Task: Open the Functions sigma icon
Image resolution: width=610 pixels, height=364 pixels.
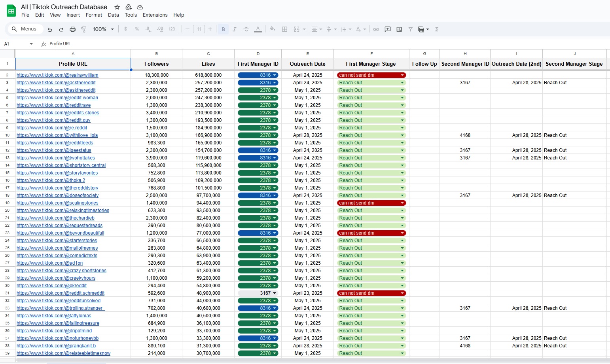Action: (x=437, y=29)
